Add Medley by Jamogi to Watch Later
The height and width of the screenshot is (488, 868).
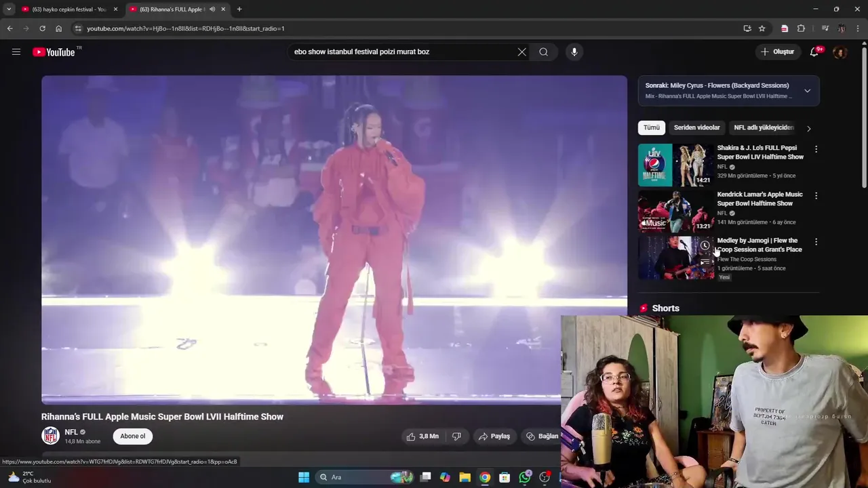(x=705, y=245)
